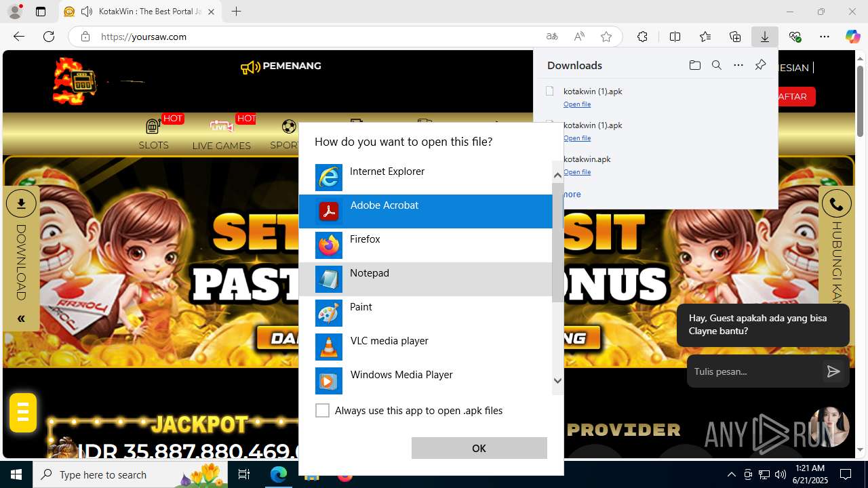Choose Notepad to open the file

coord(425,279)
